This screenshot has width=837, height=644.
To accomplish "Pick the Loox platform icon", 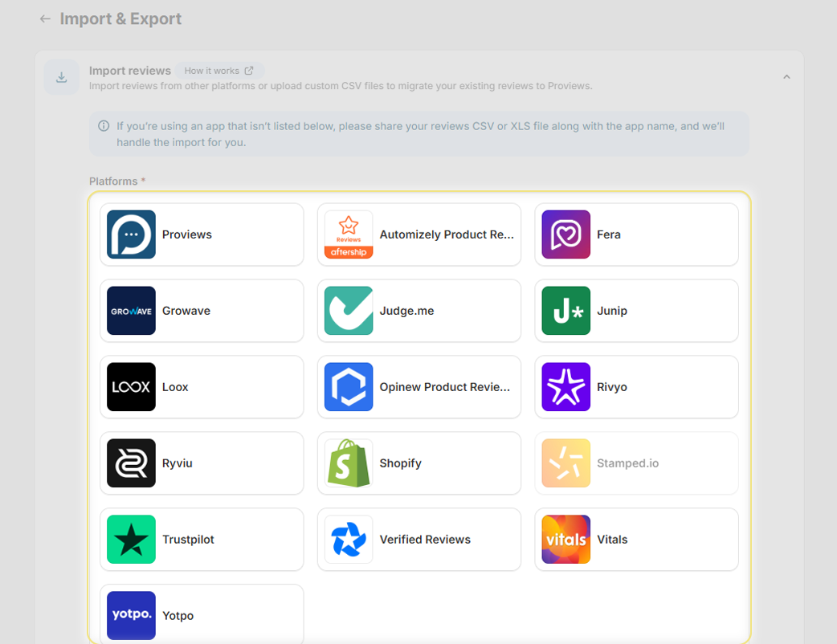I will tap(130, 386).
